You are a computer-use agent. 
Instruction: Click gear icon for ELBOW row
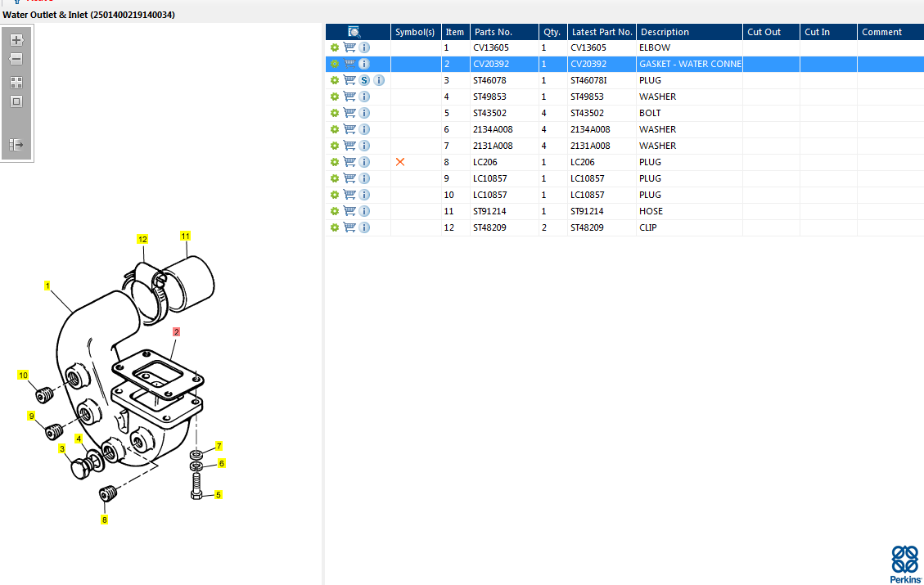click(335, 47)
